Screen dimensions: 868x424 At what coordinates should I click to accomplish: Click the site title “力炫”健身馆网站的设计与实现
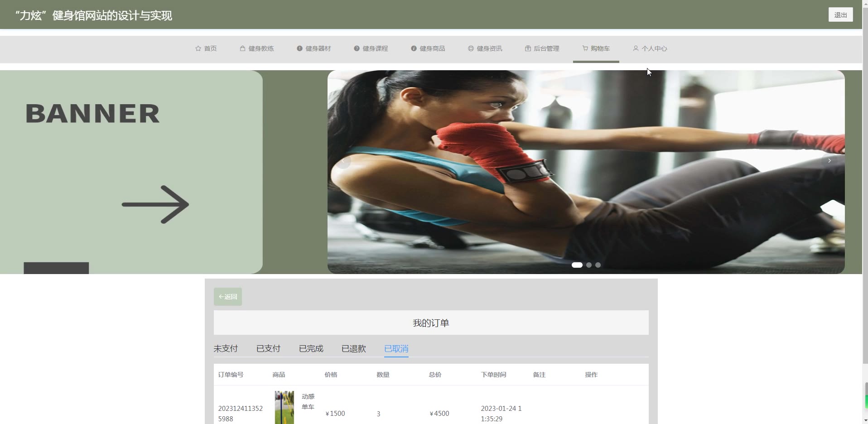[93, 15]
